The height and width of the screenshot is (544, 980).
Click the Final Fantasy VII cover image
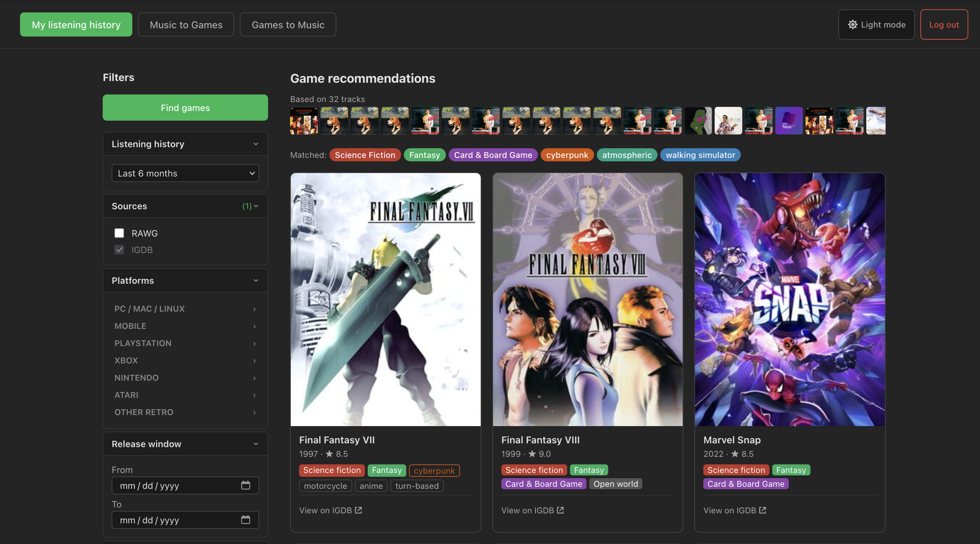pyautogui.click(x=386, y=300)
